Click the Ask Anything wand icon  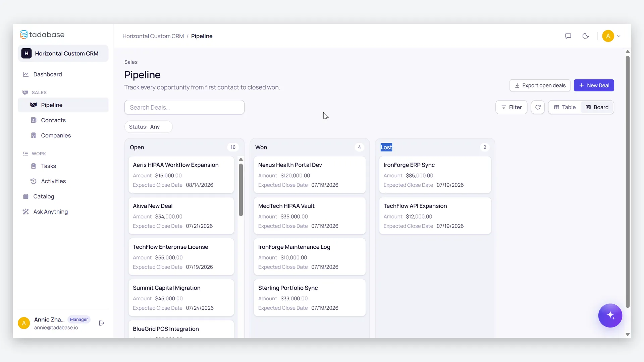click(x=26, y=212)
